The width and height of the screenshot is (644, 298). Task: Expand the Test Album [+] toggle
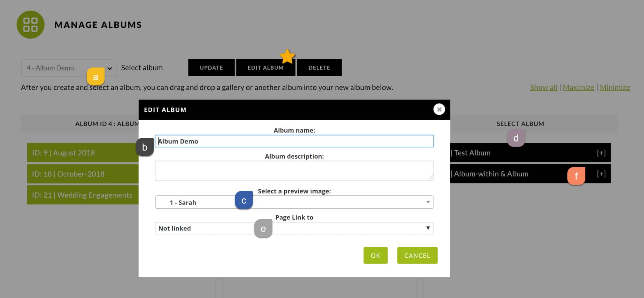[601, 153]
